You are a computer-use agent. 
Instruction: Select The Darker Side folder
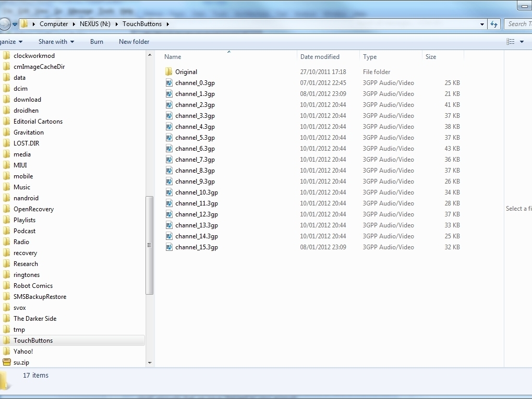pos(35,318)
